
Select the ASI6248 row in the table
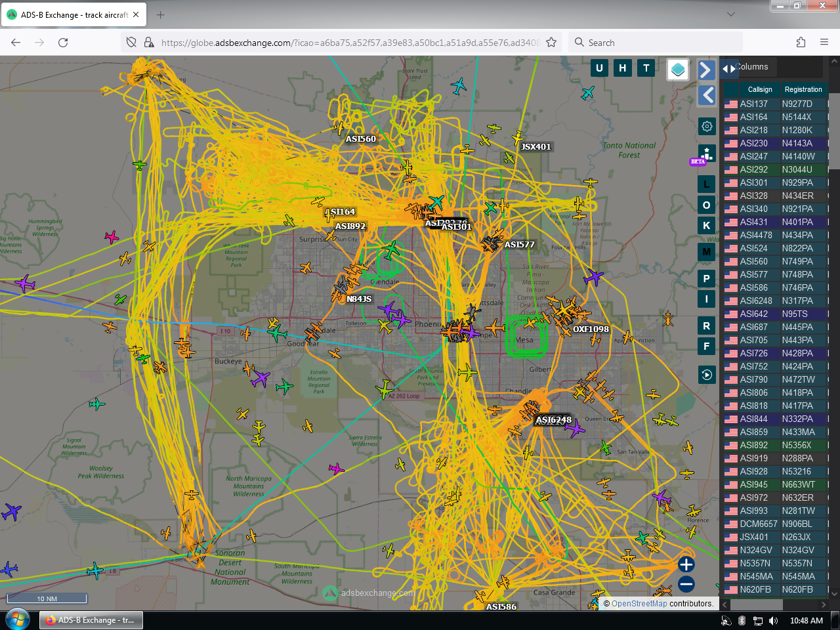coord(776,301)
